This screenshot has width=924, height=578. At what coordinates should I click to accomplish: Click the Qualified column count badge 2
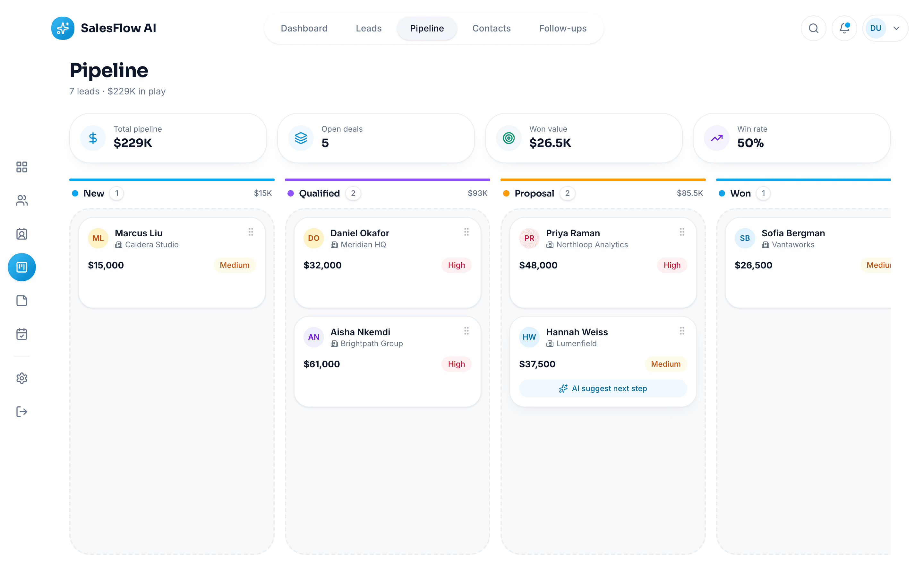click(353, 193)
